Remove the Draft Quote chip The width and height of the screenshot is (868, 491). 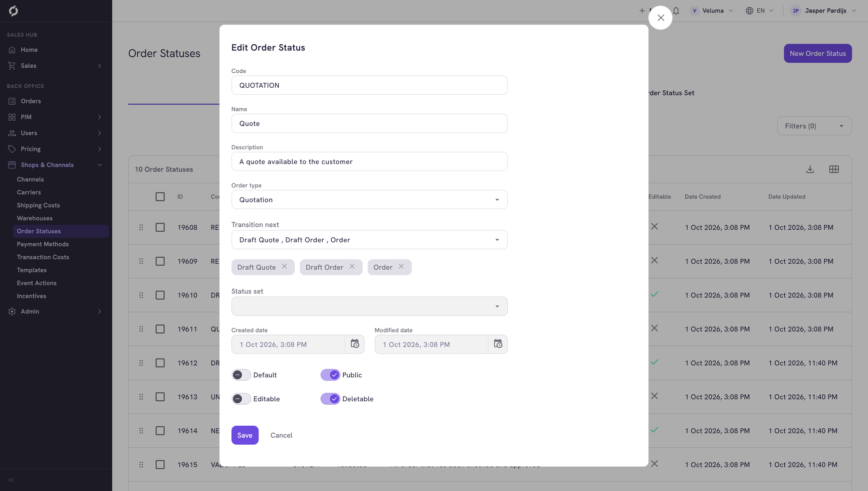pos(284,267)
